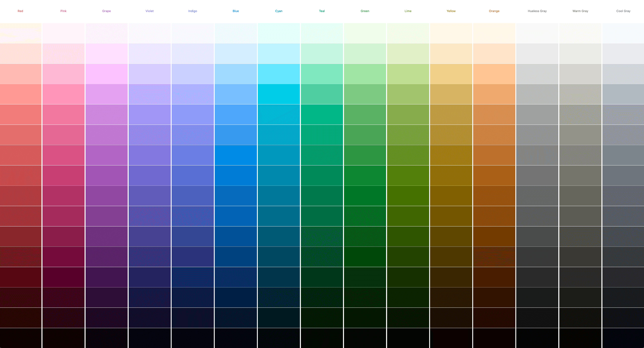
Task: Click the Lime column header
Action: 408,11
